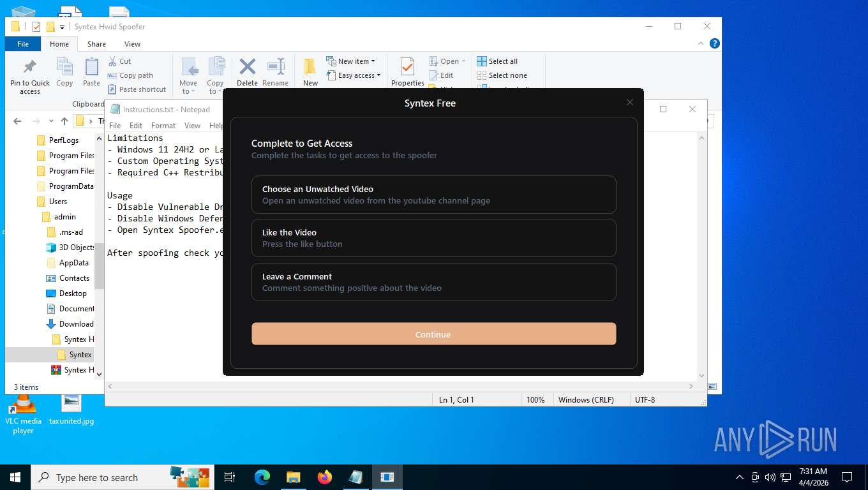Show hidden system tray icons
The width and height of the screenshot is (868, 490).
pyautogui.click(x=740, y=477)
